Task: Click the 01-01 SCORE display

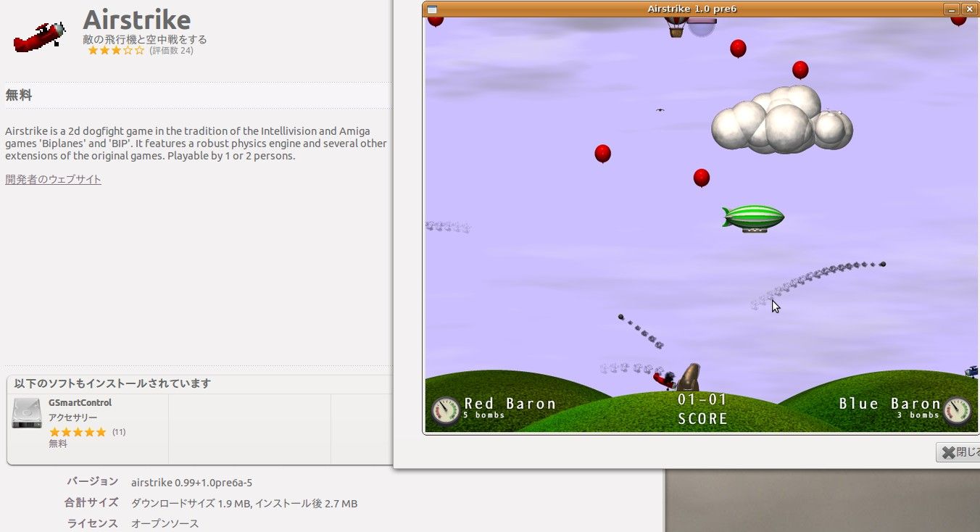Action: [702, 409]
